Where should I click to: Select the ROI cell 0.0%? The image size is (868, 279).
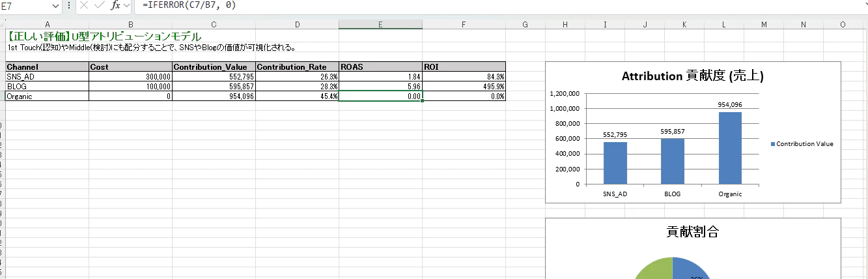[464, 96]
